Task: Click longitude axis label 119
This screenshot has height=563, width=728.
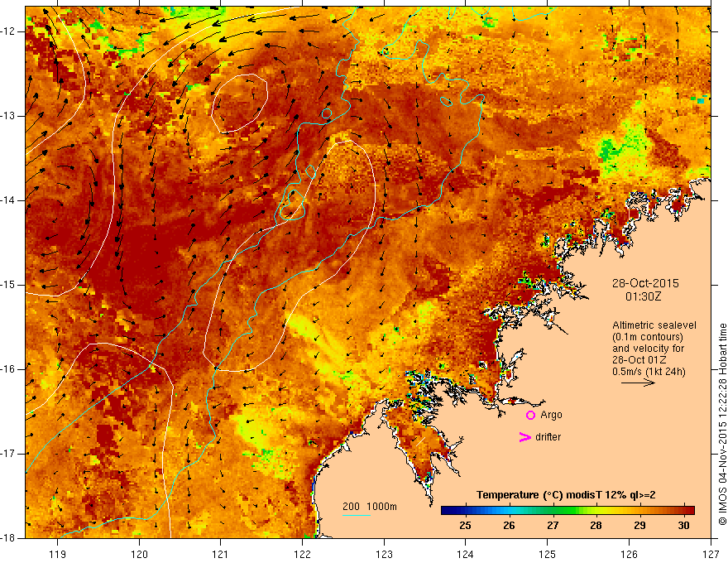Action: (58, 554)
